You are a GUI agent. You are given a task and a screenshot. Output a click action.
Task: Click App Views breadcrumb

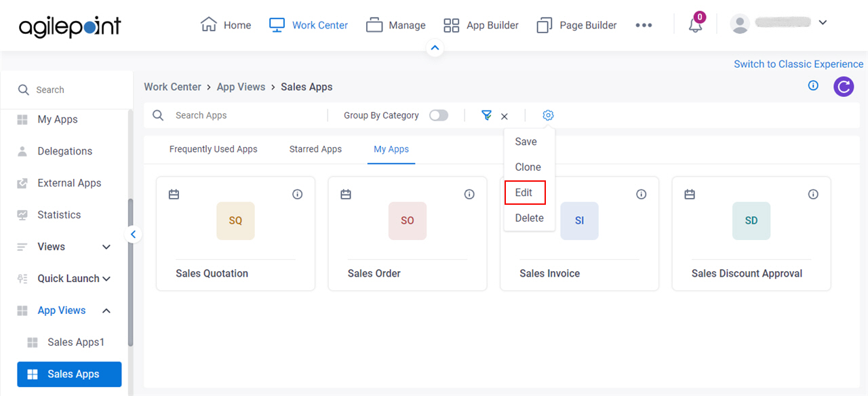pyautogui.click(x=241, y=87)
